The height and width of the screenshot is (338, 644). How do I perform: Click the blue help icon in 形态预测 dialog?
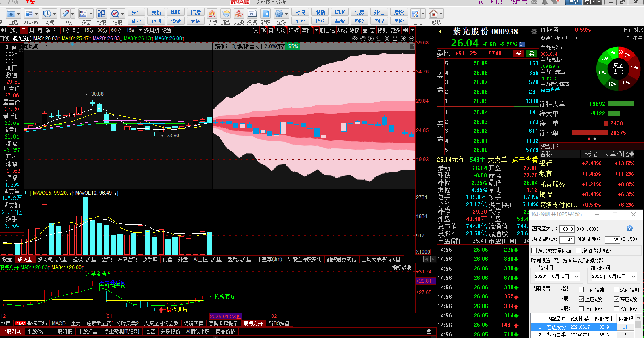point(629,229)
